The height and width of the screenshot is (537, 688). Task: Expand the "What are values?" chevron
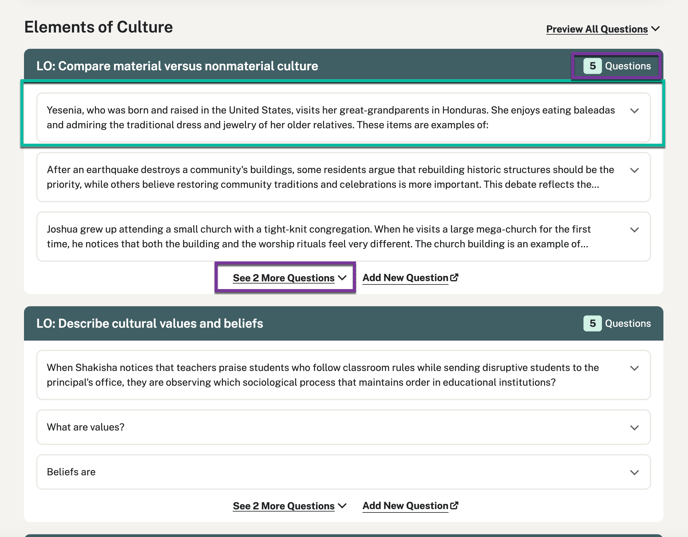click(634, 428)
